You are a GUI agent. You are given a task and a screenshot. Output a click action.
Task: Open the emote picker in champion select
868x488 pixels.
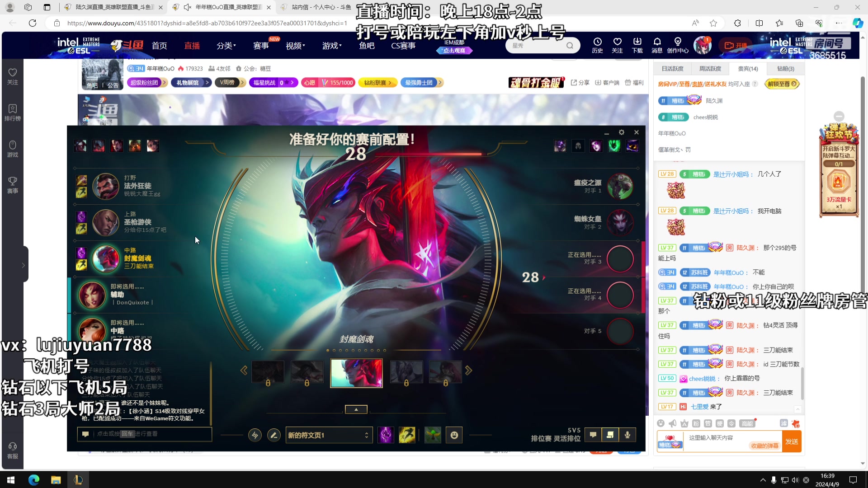point(454,435)
